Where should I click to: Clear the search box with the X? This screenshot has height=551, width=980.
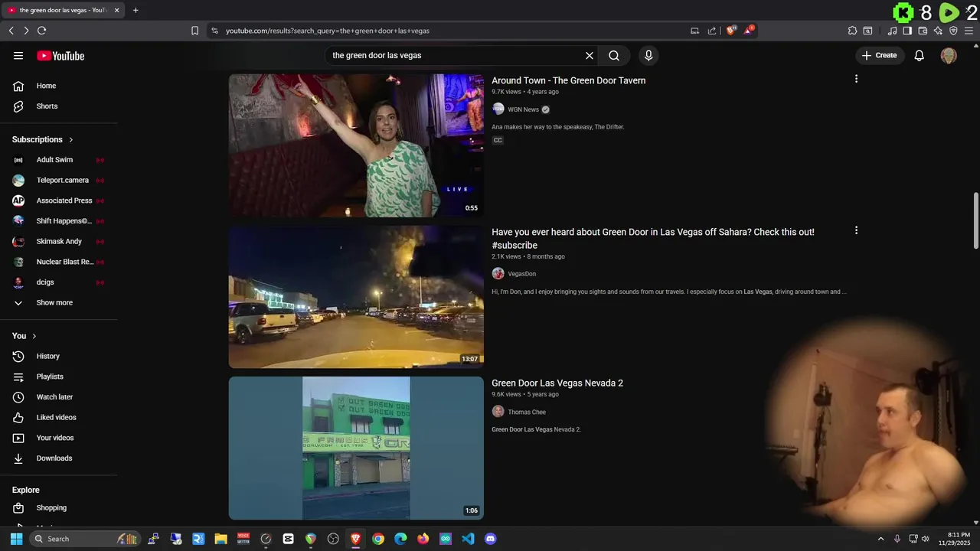(590, 55)
